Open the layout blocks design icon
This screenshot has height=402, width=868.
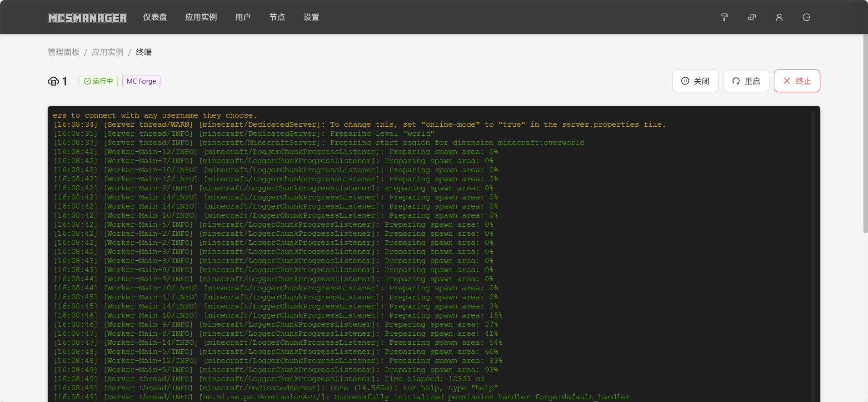pyautogui.click(x=752, y=17)
